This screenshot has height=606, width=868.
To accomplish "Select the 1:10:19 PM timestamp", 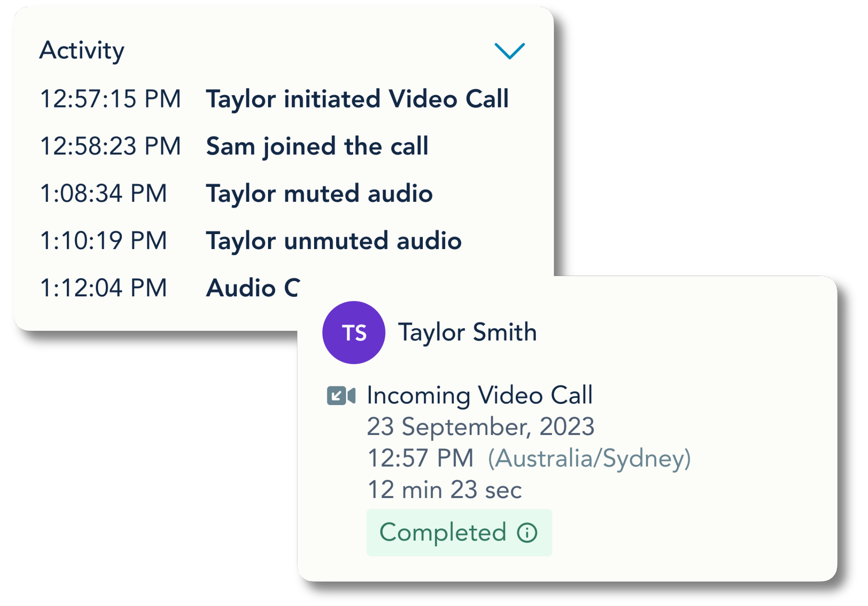I will [103, 241].
